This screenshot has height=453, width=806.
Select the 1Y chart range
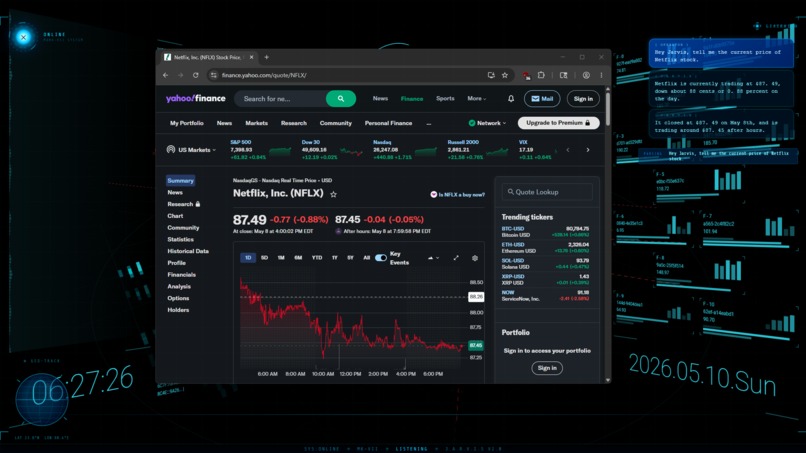coord(335,258)
